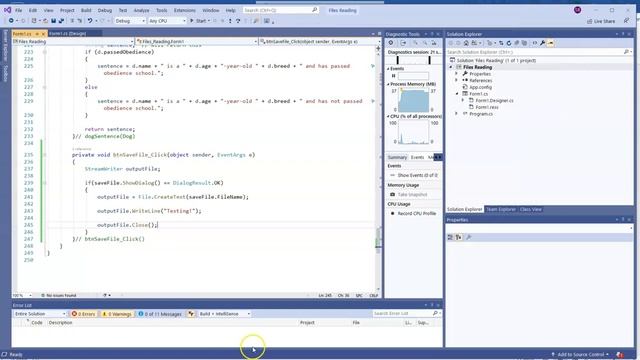Open the Debug menu
Screen dimensions: 640x360
104,10
